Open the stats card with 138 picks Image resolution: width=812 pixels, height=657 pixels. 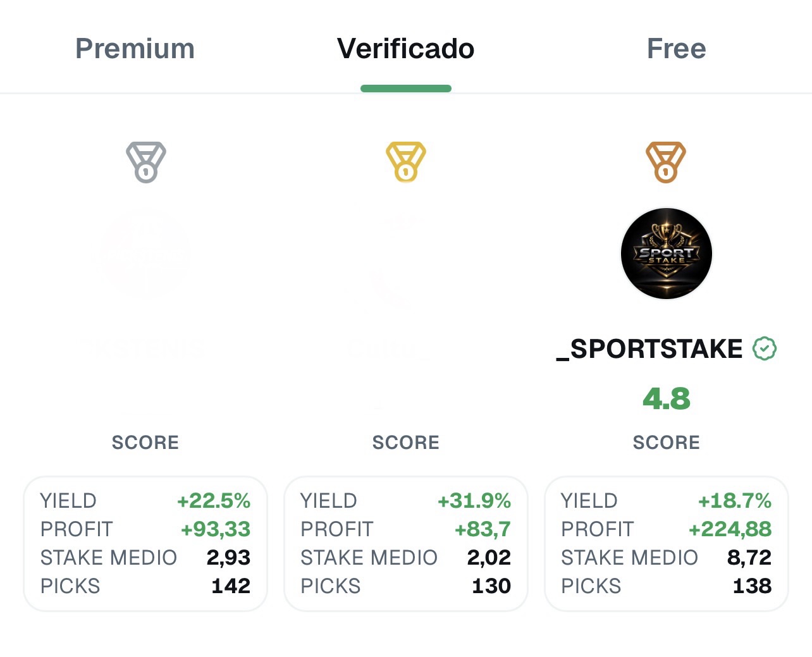[x=667, y=544]
